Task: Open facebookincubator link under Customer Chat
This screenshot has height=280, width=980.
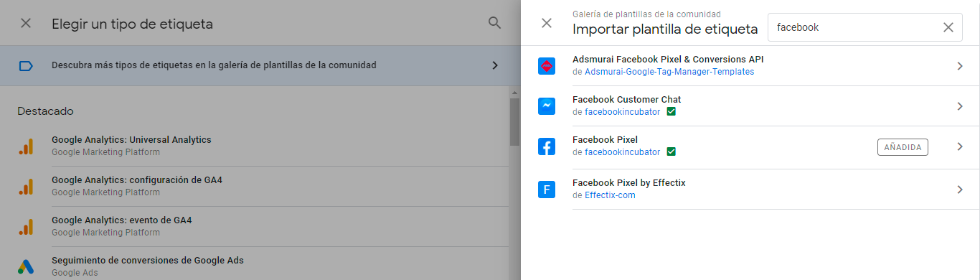Action: tap(622, 112)
